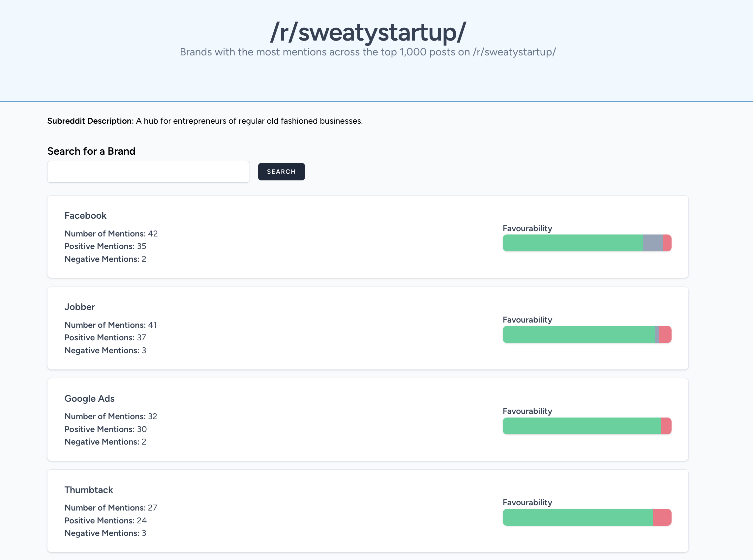This screenshot has width=753, height=560.
Task: Select 'Positive Mentions: 37' for Jobber
Action: pos(105,337)
